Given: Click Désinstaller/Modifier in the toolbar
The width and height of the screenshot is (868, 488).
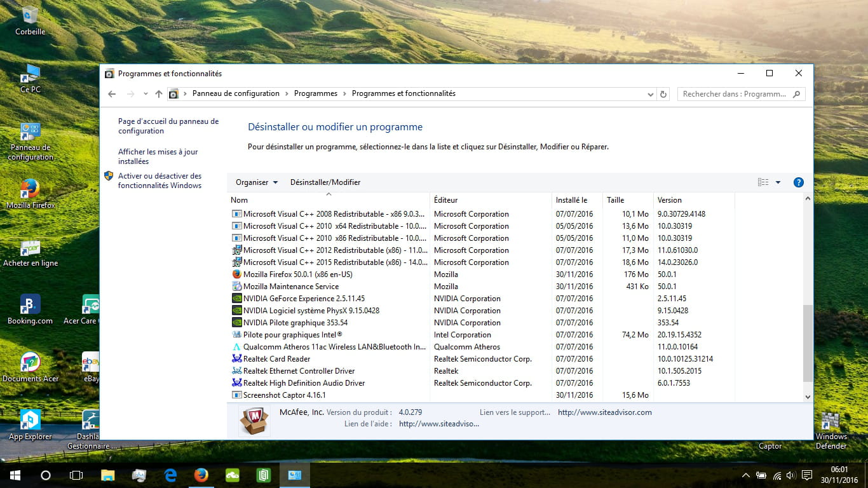Looking at the screenshot, I should (325, 182).
